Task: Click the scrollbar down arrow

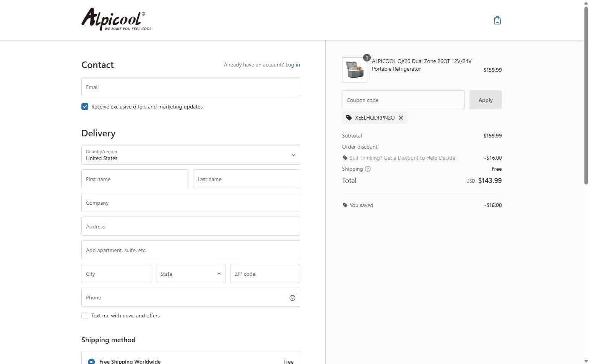Action: pyautogui.click(x=586, y=361)
